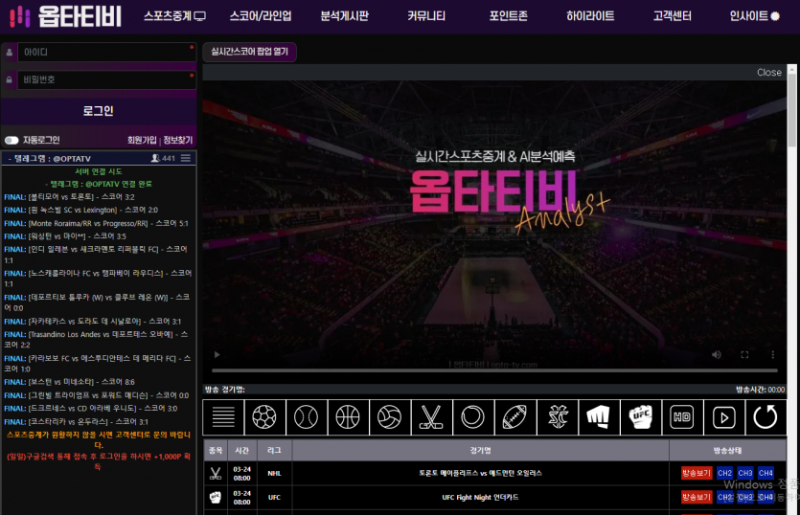This screenshot has width=800, height=515.
Task: Select CH3 for the NHL match
Action: 745,473
